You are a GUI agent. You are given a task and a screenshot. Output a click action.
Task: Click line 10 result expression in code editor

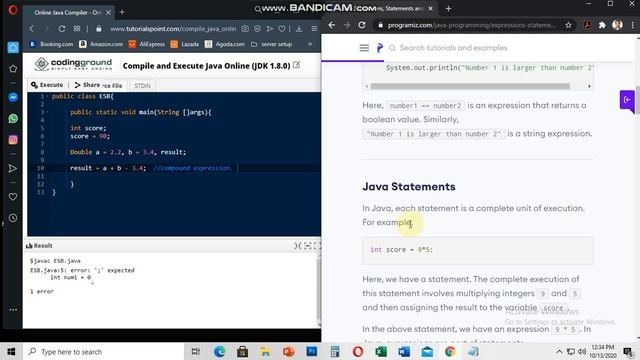pyautogui.click(x=108, y=168)
